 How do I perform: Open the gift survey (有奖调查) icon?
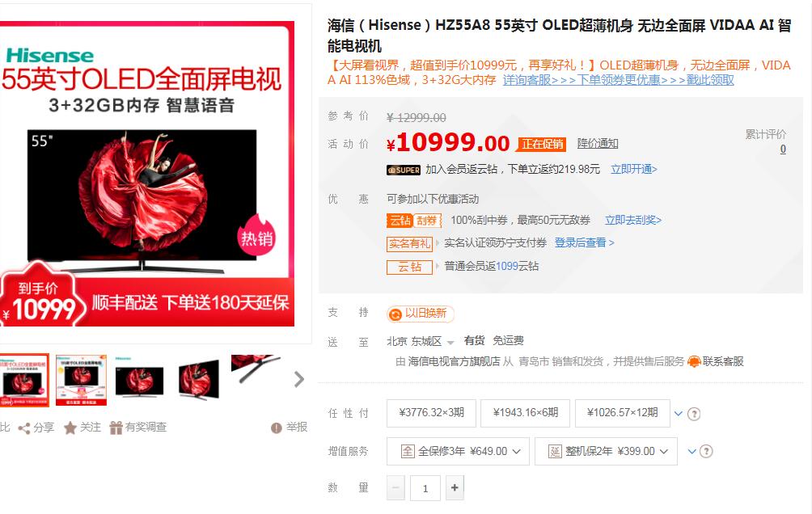(x=116, y=428)
